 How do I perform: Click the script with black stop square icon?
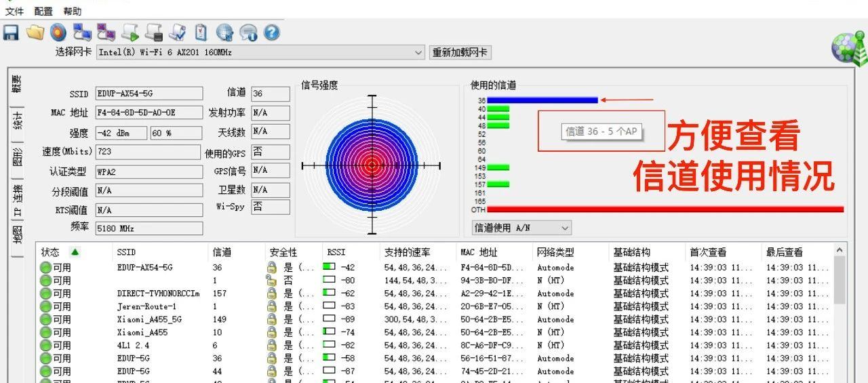click(x=154, y=33)
